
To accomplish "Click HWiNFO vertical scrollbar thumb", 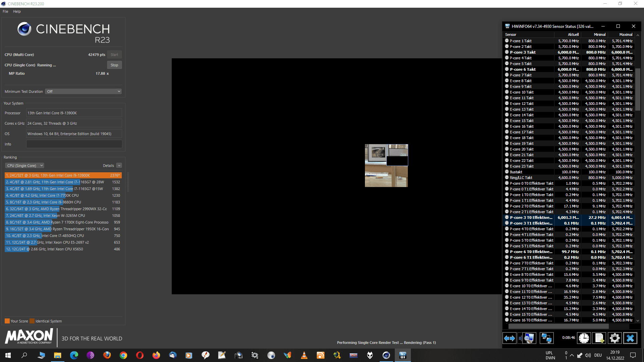I will click(x=638, y=89).
